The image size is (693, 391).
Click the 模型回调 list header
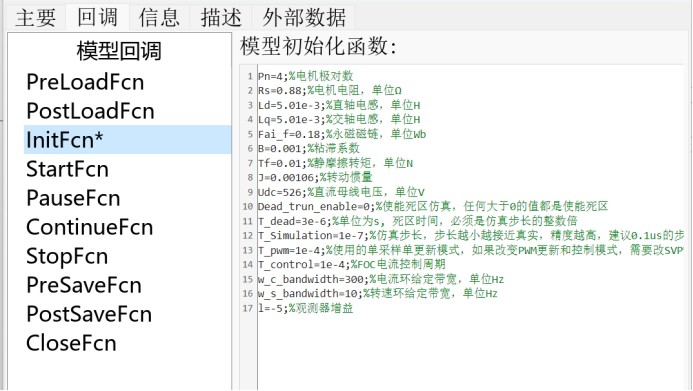pos(119,51)
